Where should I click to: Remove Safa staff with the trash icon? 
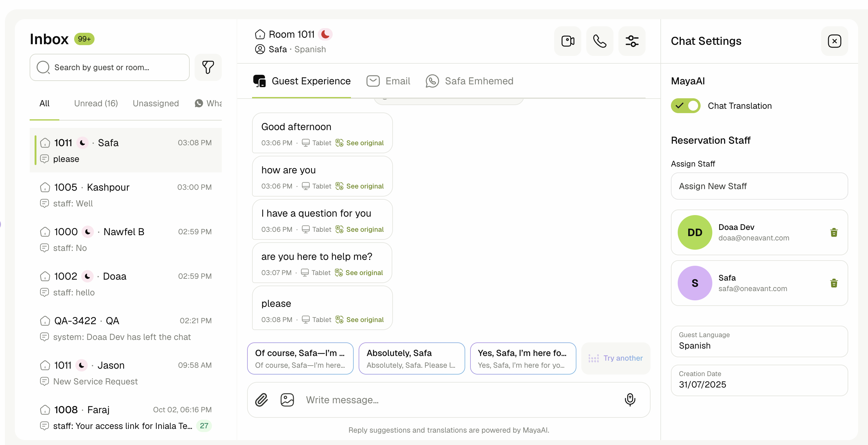coord(834,283)
